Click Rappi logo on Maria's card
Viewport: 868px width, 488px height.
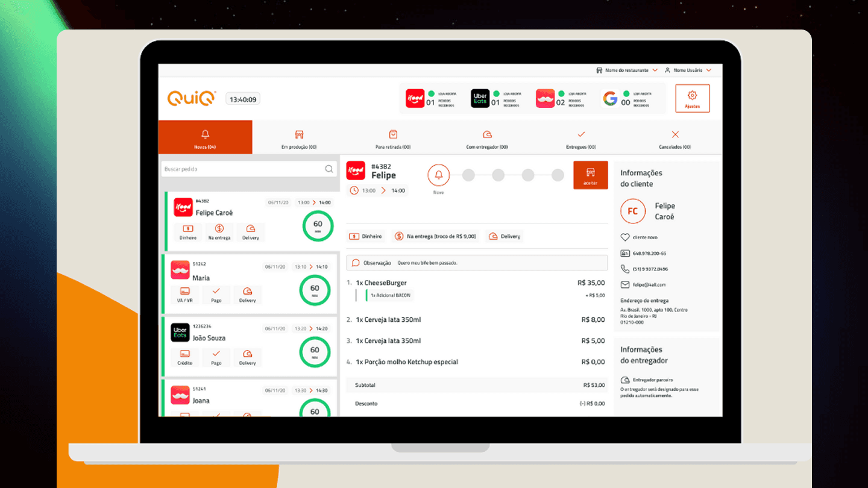pyautogui.click(x=180, y=271)
